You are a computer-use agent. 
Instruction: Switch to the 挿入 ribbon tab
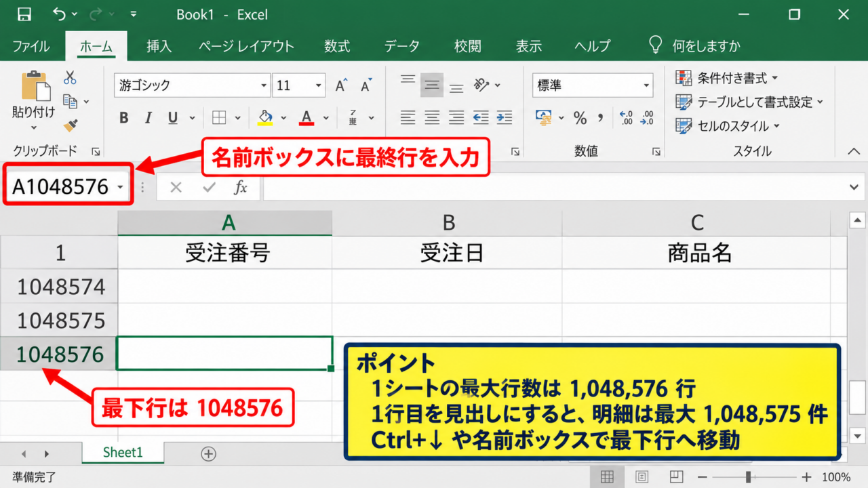click(x=159, y=46)
